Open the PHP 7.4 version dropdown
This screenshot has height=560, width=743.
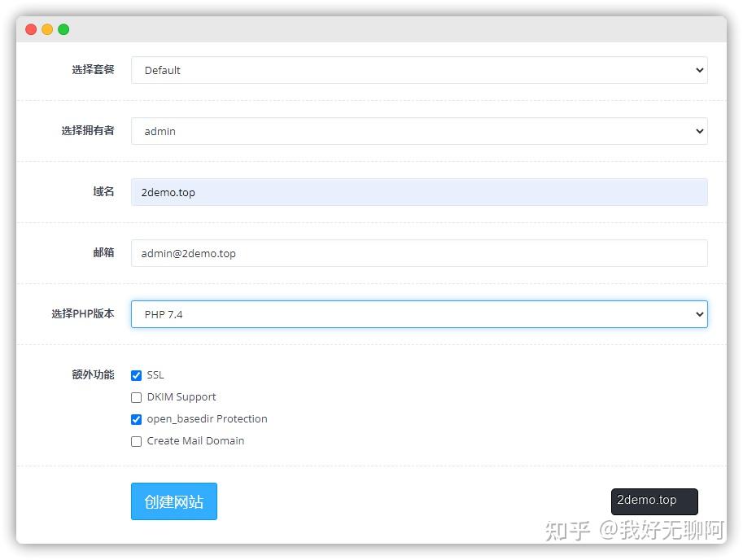click(419, 314)
